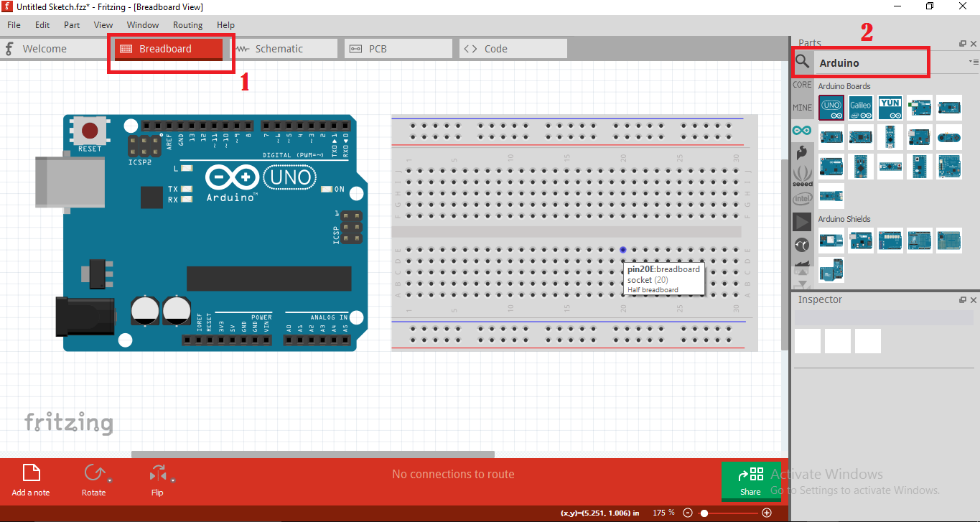This screenshot has width=980, height=522.
Task: Open the Part menu
Action: pyautogui.click(x=72, y=25)
